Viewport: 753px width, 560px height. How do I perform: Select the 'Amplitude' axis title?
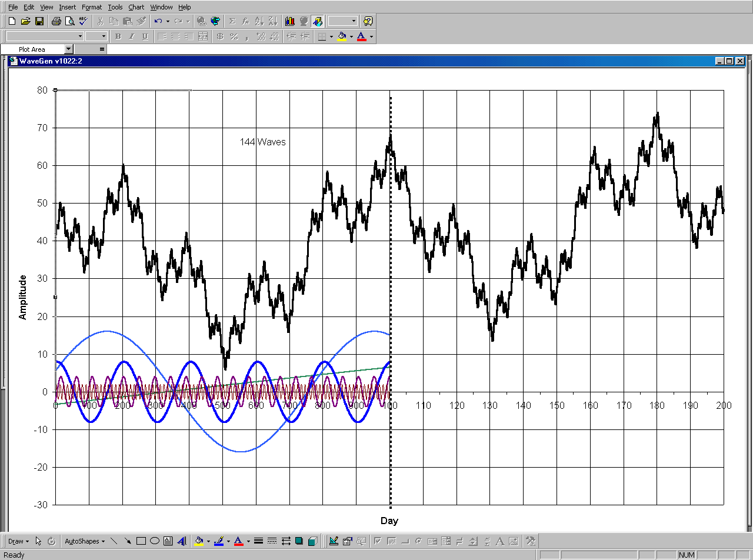click(x=23, y=297)
